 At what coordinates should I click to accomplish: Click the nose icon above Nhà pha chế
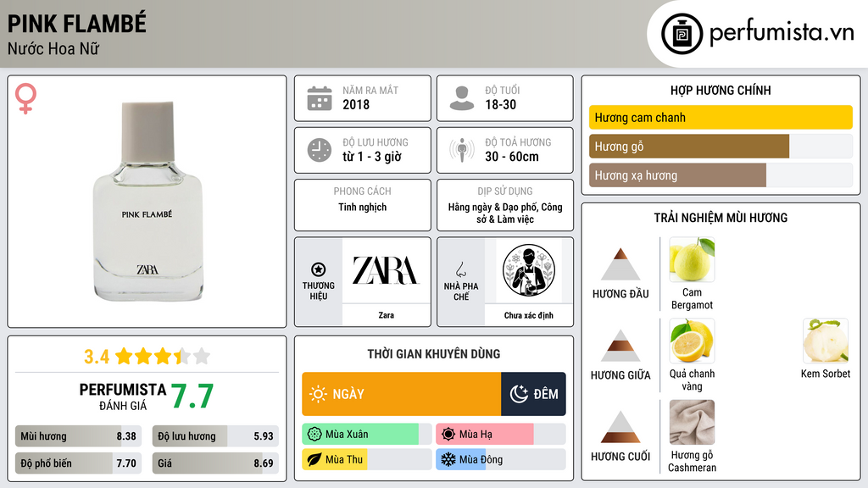[x=460, y=269]
